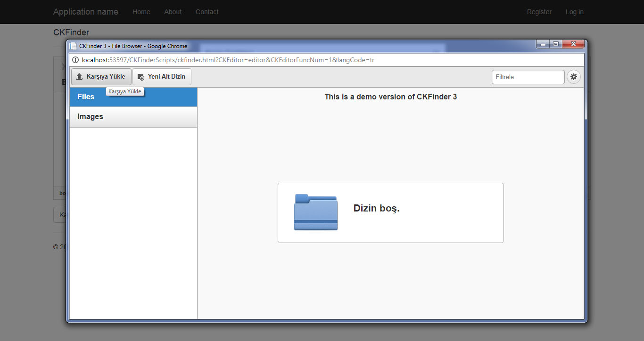Viewport: 644px width, 341px height.
Task: Click the Yeni Alt Dizin folder icon
Action: pos(140,77)
